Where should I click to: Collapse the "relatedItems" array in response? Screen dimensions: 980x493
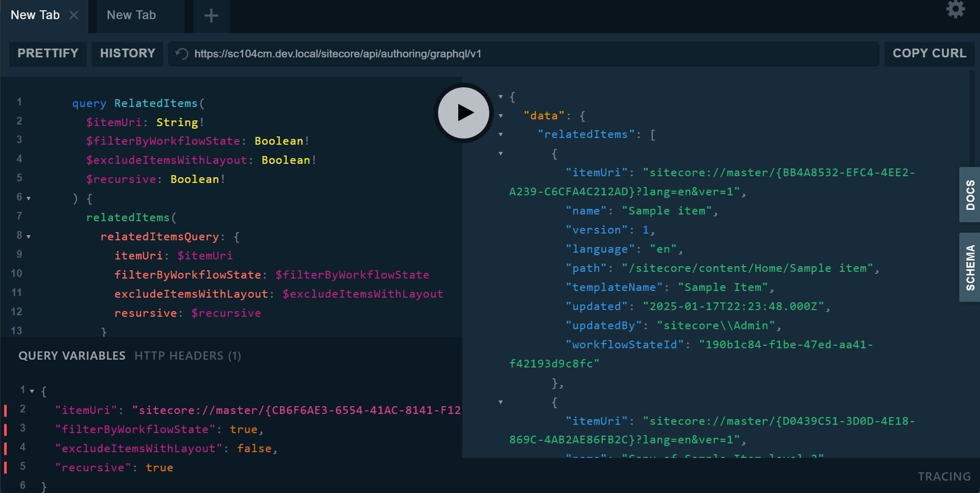(501, 134)
